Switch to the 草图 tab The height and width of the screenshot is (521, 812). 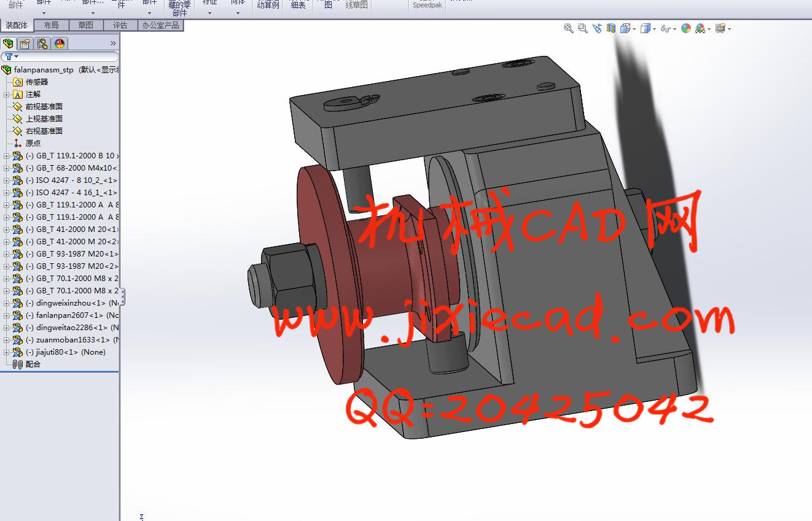click(x=86, y=25)
